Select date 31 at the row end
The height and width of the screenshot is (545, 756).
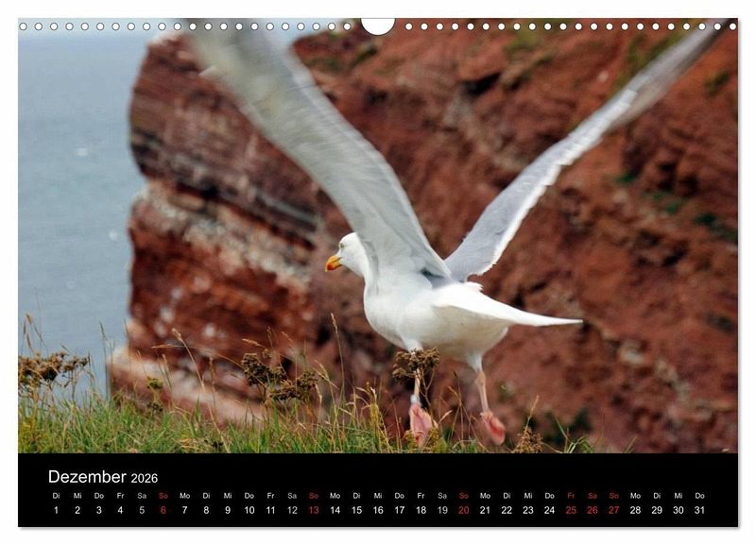(699, 510)
